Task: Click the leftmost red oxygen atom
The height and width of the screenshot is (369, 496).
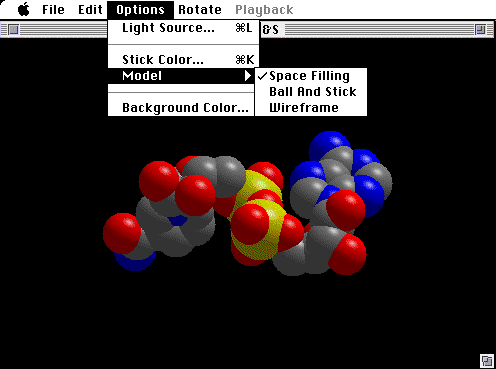Action: pos(121,233)
